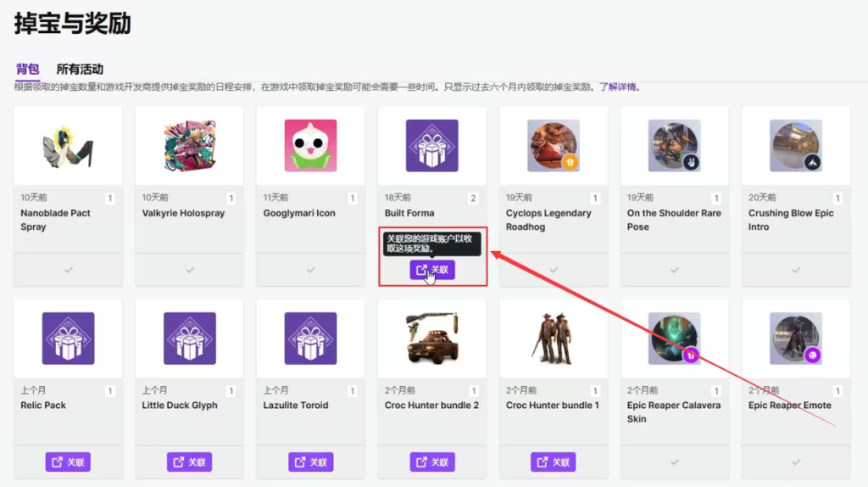Click the checkmark under On the Shoulder Rare Pose
The height and width of the screenshot is (487, 868).
[674, 270]
